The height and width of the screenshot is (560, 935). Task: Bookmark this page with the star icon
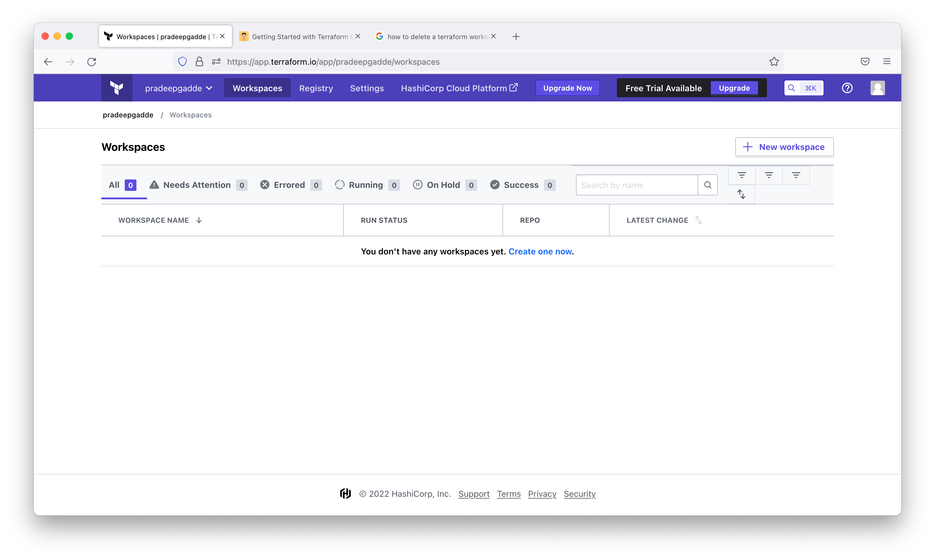point(774,61)
